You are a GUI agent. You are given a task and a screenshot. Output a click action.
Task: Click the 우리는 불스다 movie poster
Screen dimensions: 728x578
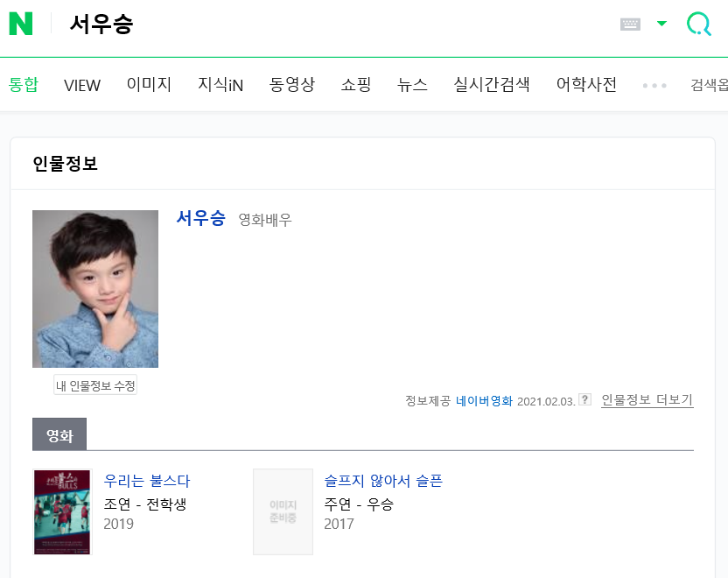click(x=62, y=511)
